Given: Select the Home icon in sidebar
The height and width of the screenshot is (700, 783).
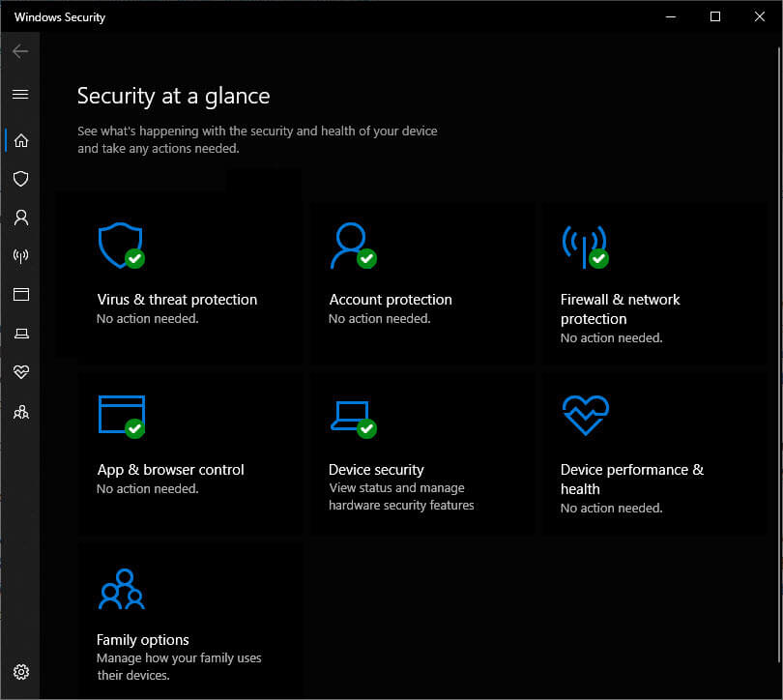Looking at the screenshot, I should tap(20, 140).
